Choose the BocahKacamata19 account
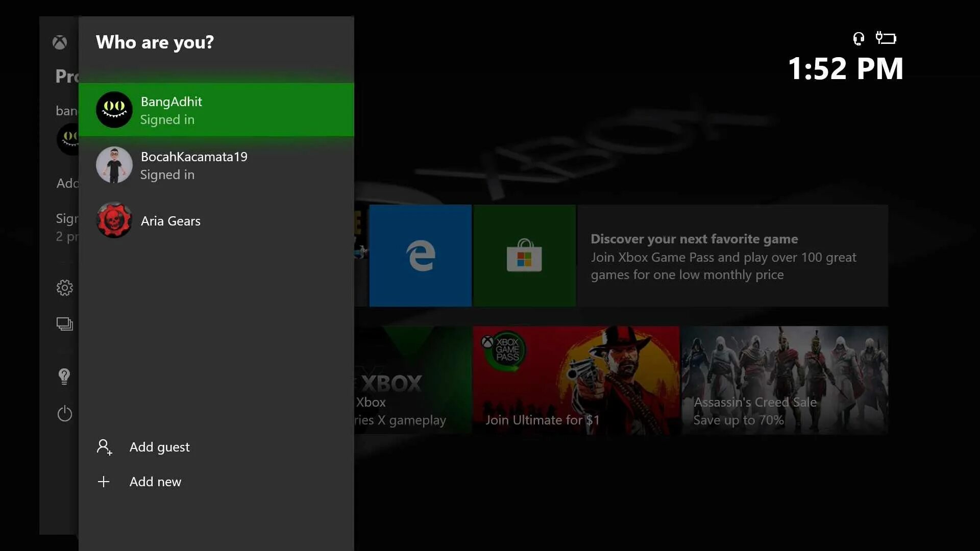This screenshot has height=551, width=980. point(216,165)
